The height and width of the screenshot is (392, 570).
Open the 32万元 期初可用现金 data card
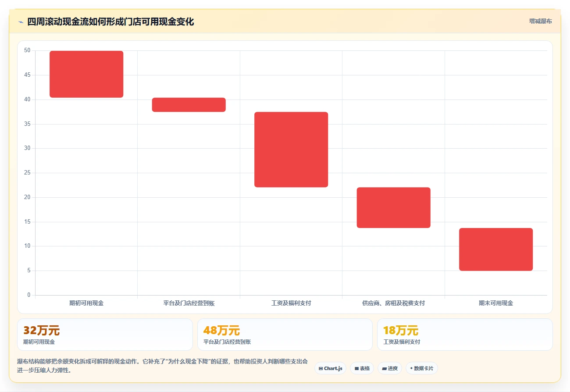105,335
